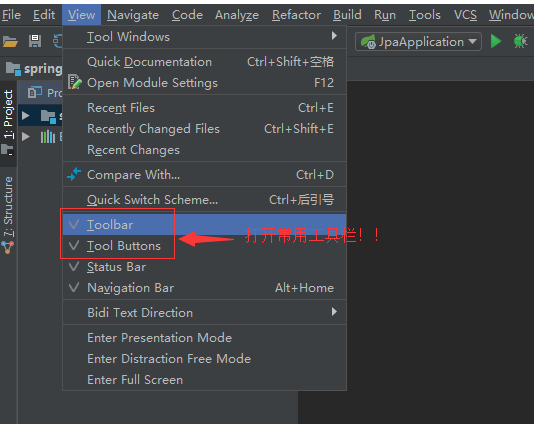Click the Save All floppy disk icon
Viewport: 534px width, 424px height.
(x=35, y=41)
